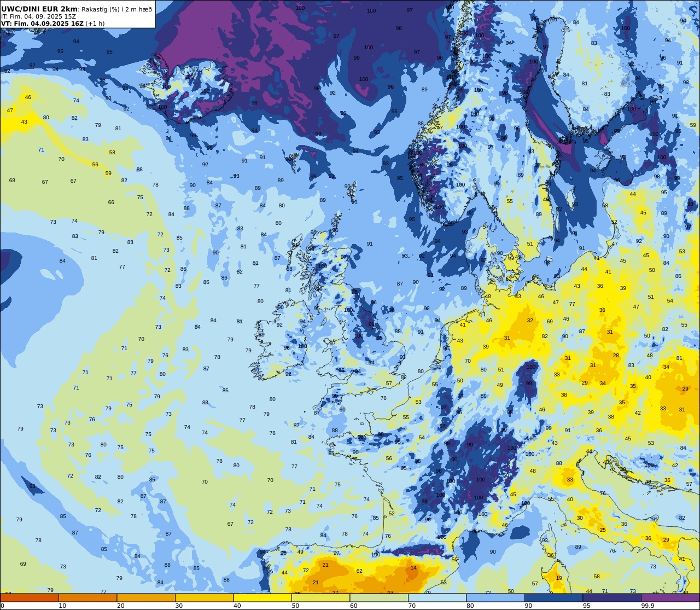Click the legend label "90"
This screenshot has width=700, height=610.
point(528,606)
